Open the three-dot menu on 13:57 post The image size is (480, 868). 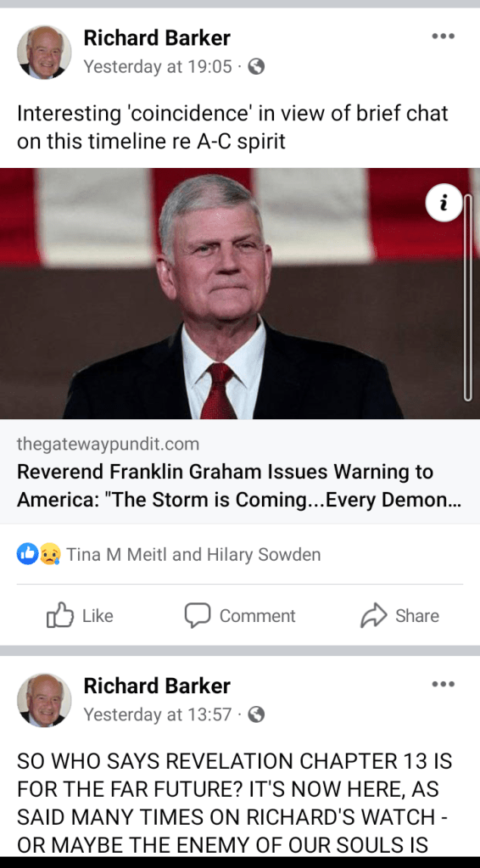(x=443, y=684)
